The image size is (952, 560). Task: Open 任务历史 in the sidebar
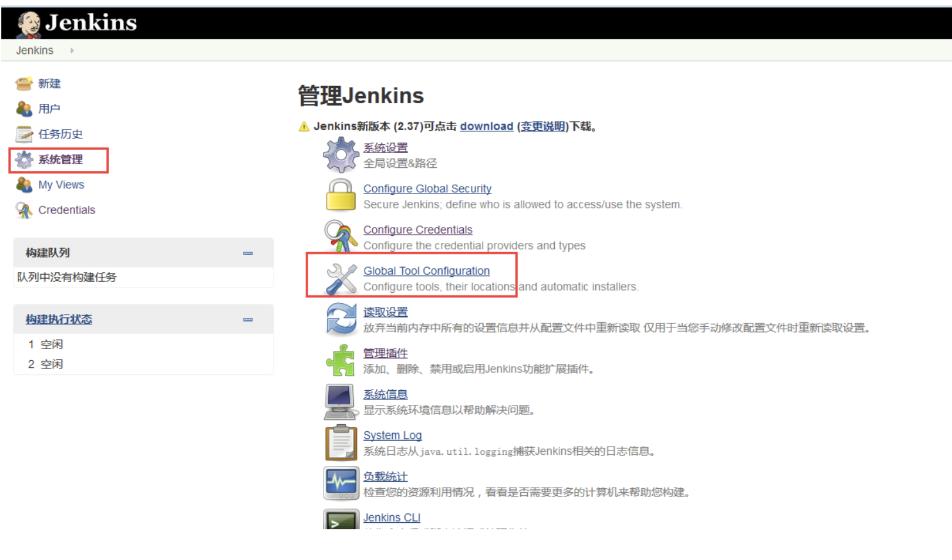point(60,134)
